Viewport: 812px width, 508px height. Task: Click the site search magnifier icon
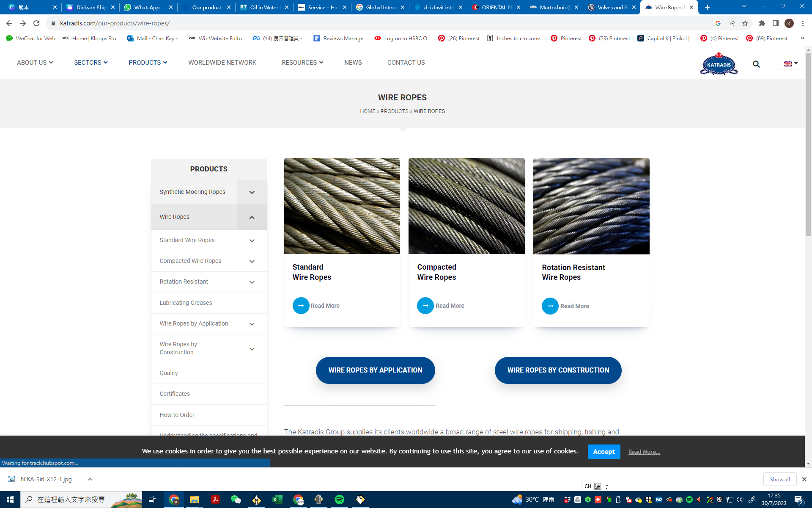click(756, 64)
